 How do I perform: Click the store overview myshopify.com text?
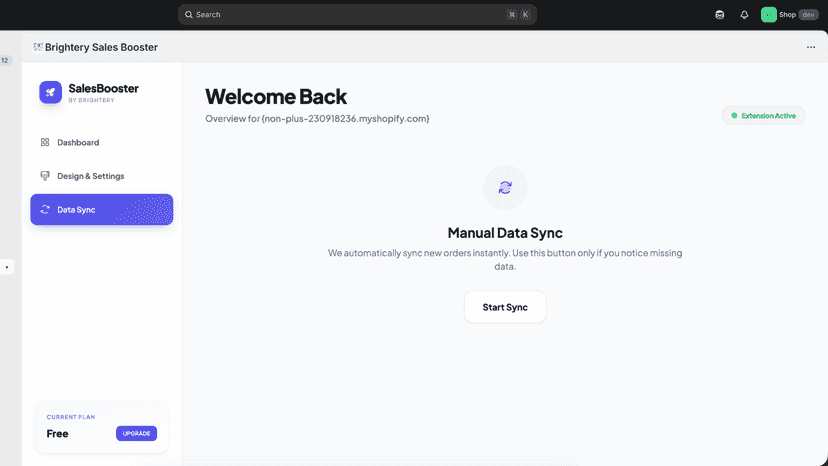(x=317, y=118)
